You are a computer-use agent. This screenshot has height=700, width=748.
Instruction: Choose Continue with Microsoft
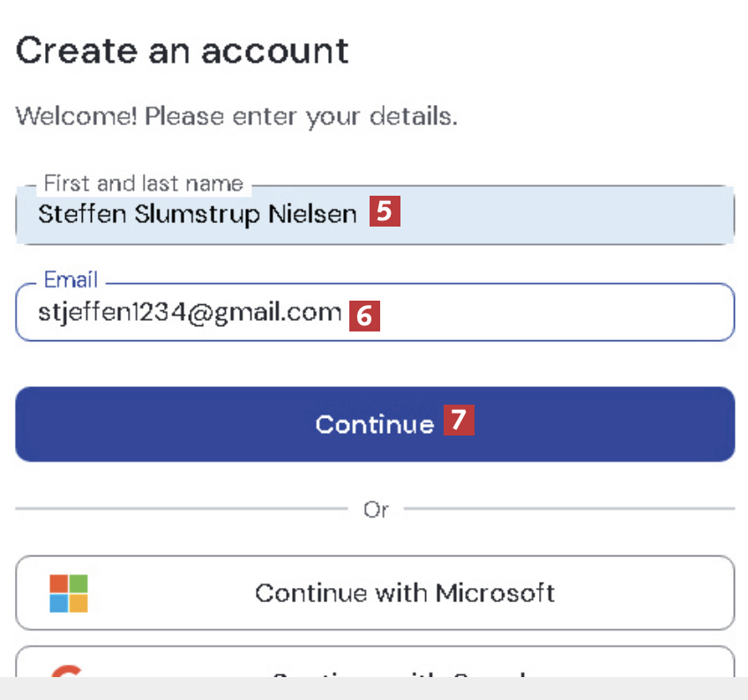tap(404, 592)
